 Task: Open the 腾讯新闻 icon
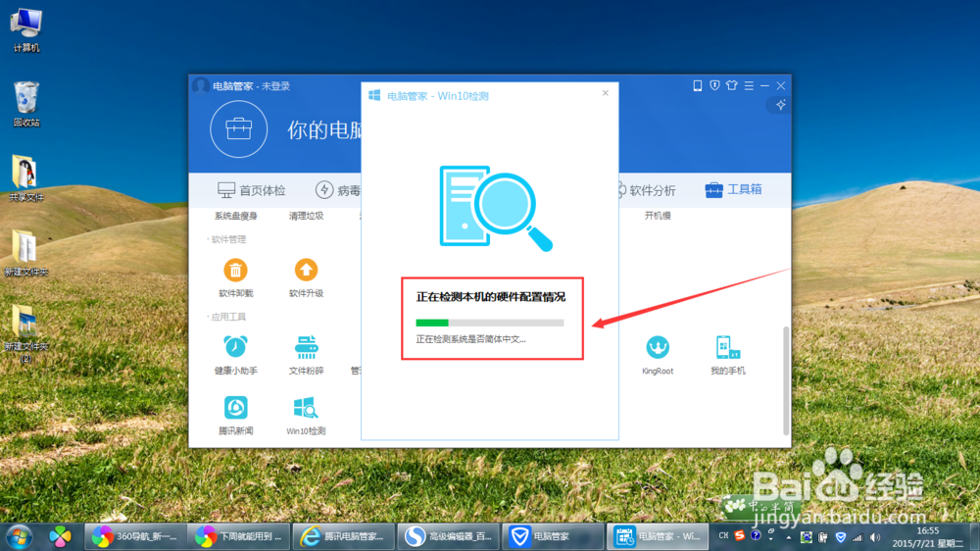tap(235, 408)
